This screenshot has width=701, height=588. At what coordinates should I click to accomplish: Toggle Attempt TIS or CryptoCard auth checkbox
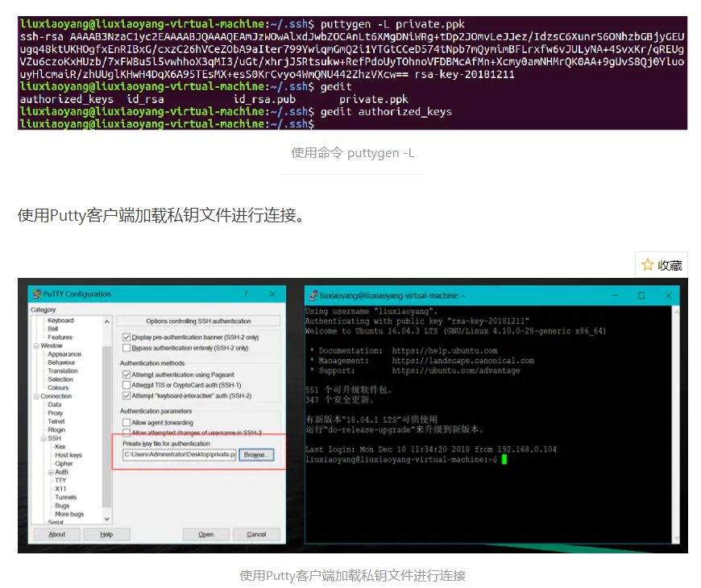[127, 385]
